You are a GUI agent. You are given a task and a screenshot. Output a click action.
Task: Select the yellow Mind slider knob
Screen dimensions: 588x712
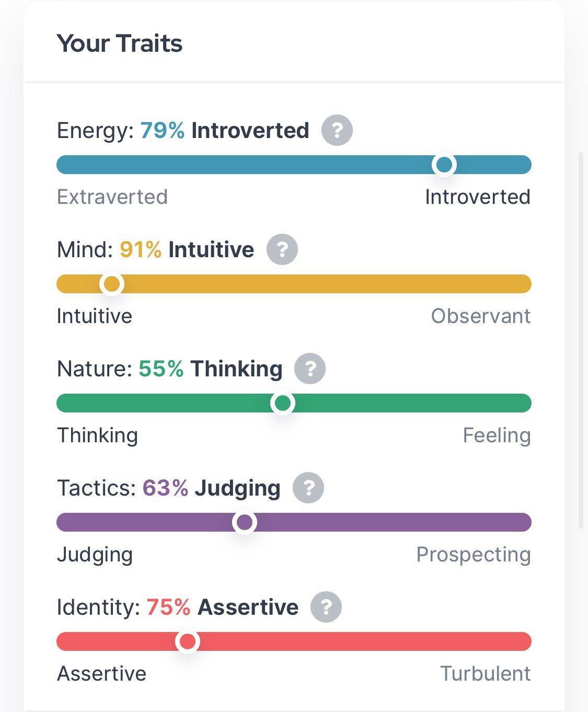coord(112,284)
